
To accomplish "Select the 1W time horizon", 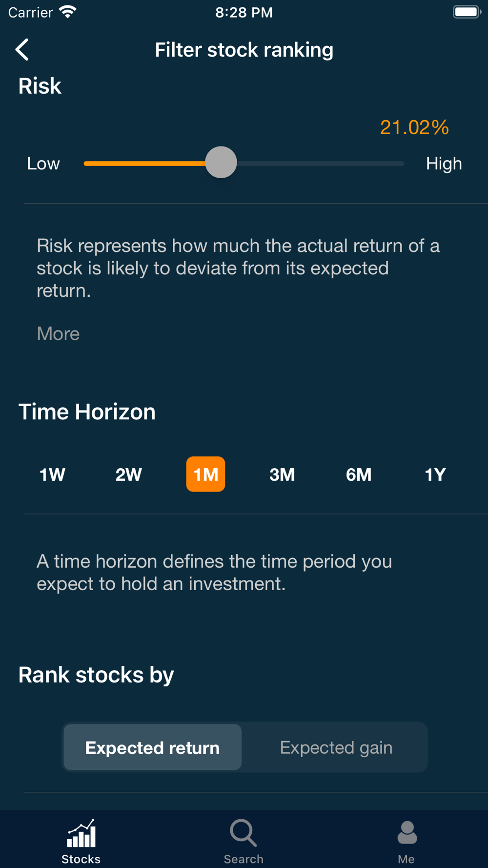I will (x=52, y=475).
